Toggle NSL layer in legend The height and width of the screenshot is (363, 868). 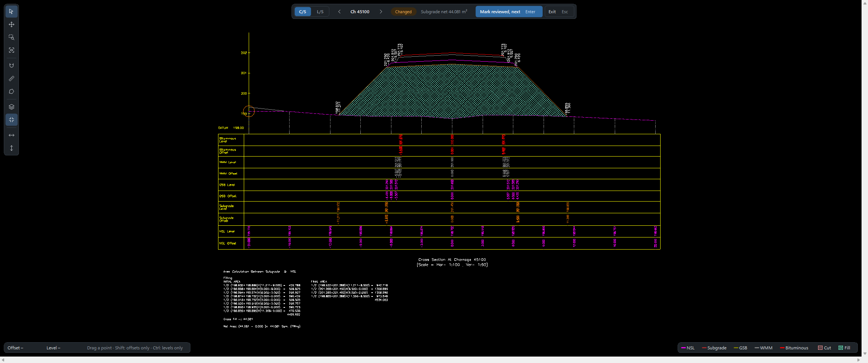point(688,348)
